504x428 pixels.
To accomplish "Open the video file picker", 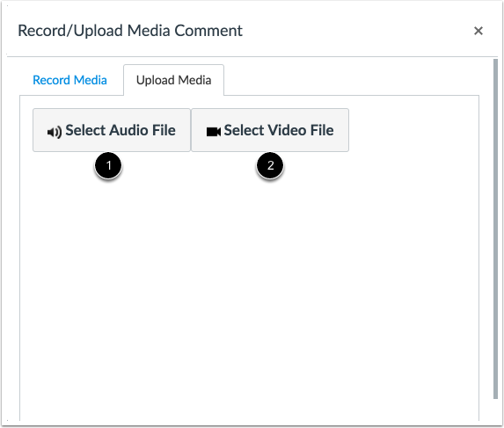I will (x=270, y=130).
